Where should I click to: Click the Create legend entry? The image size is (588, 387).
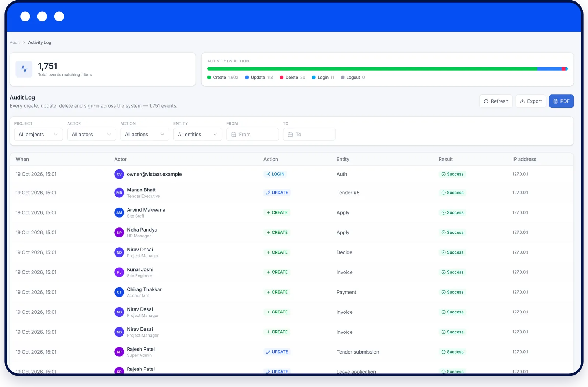tap(223, 78)
